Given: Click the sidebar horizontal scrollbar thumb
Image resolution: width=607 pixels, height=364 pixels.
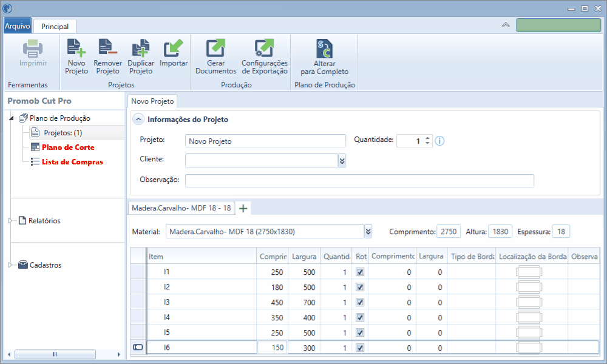Looking at the screenshot, I should 55,354.
